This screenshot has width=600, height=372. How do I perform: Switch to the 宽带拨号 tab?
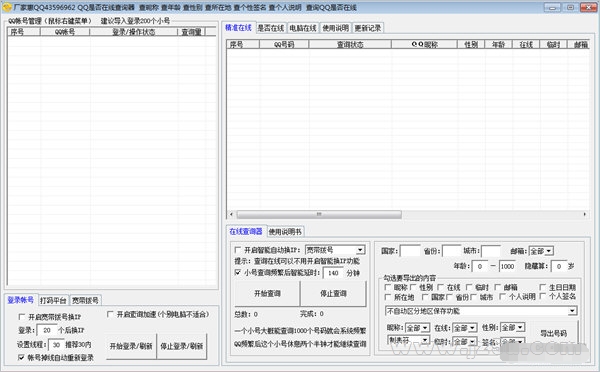point(85,300)
